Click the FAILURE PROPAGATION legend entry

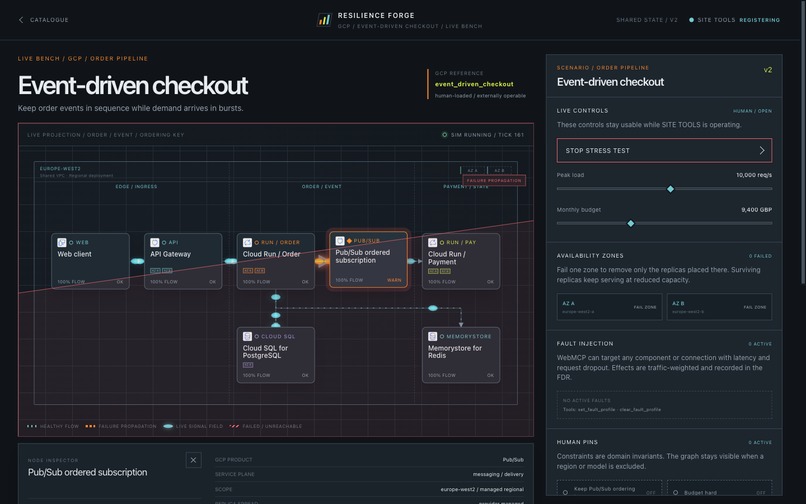[x=121, y=426]
